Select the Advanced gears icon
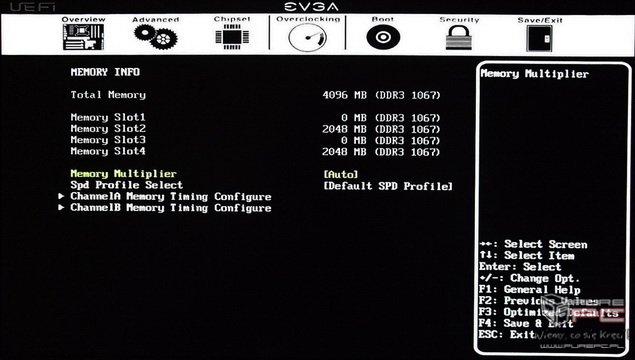 pos(156,37)
